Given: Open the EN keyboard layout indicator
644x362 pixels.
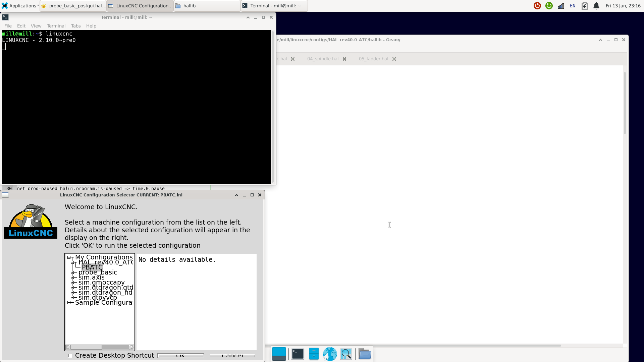Looking at the screenshot, I should tap(573, 6).
